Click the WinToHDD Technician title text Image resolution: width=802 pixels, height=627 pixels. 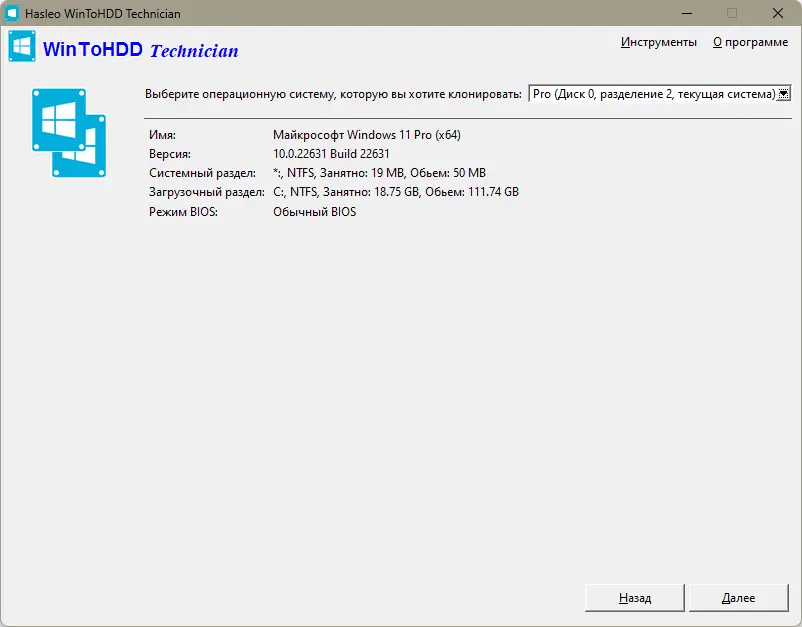tap(141, 50)
